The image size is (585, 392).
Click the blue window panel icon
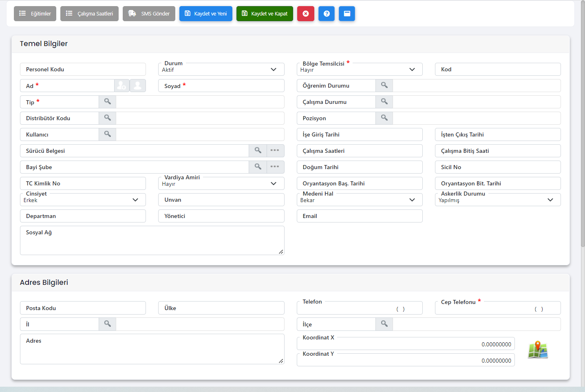[x=347, y=13]
